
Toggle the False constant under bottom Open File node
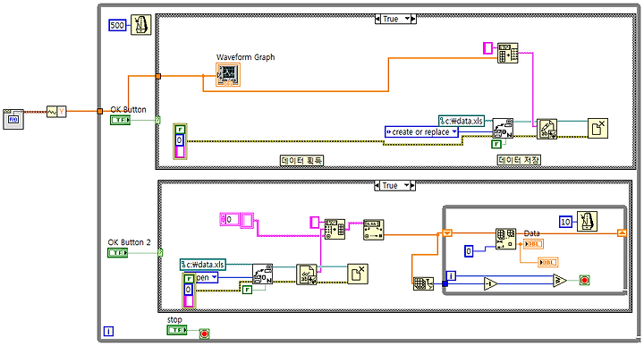point(247,290)
